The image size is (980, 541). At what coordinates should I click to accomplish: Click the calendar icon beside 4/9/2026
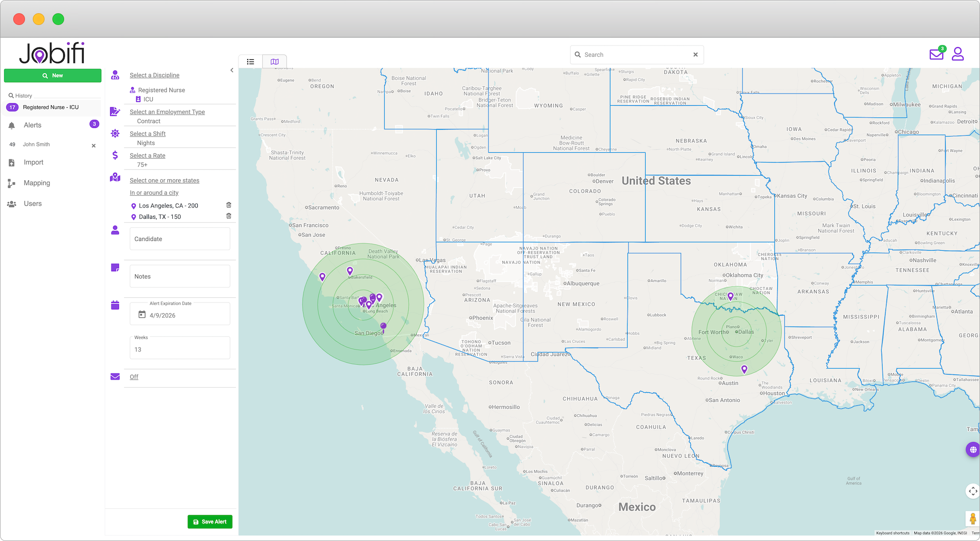click(x=142, y=315)
